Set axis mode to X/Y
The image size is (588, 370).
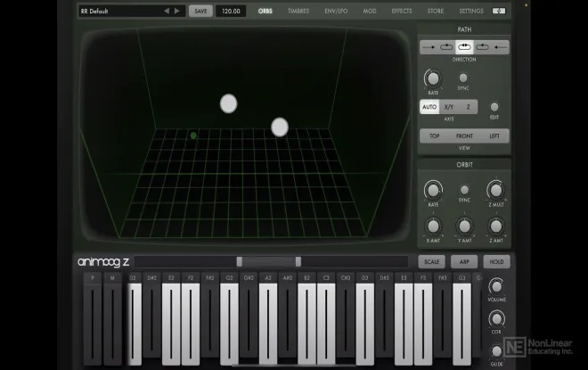pyautogui.click(x=449, y=107)
